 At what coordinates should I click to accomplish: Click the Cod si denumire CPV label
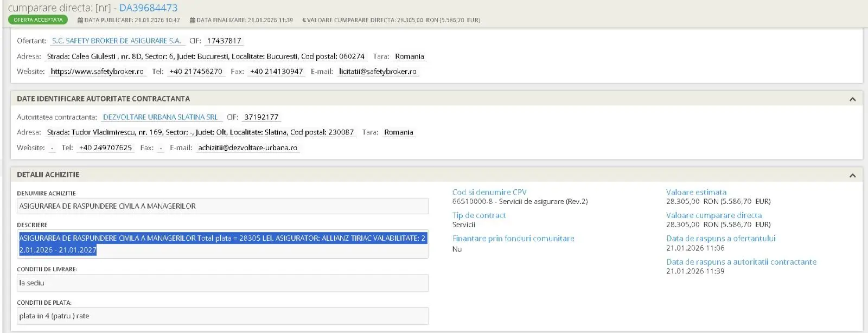click(x=489, y=192)
